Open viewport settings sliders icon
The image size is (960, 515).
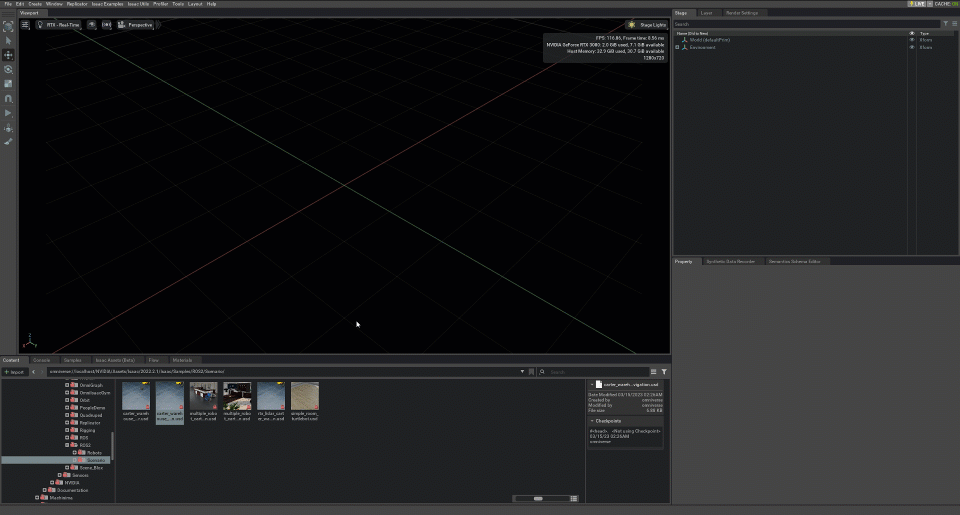[x=25, y=24]
